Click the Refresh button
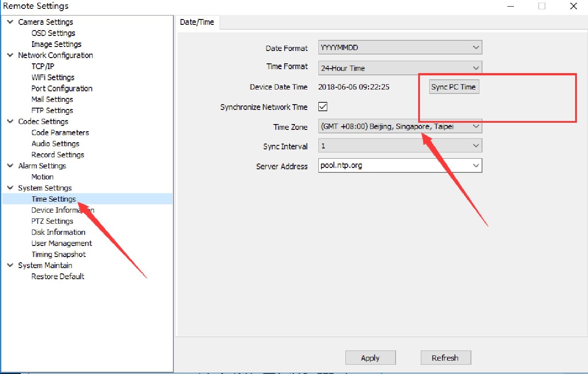 pyautogui.click(x=445, y=358)
